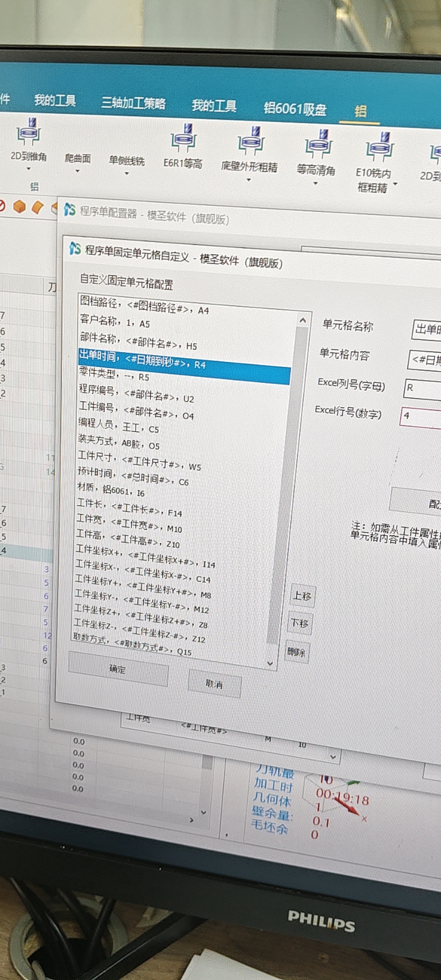Viewport: 441px width, 980px height.
Task: Select the 编程人员, 王工, C5 row
Action: click(x=118, y=425)
